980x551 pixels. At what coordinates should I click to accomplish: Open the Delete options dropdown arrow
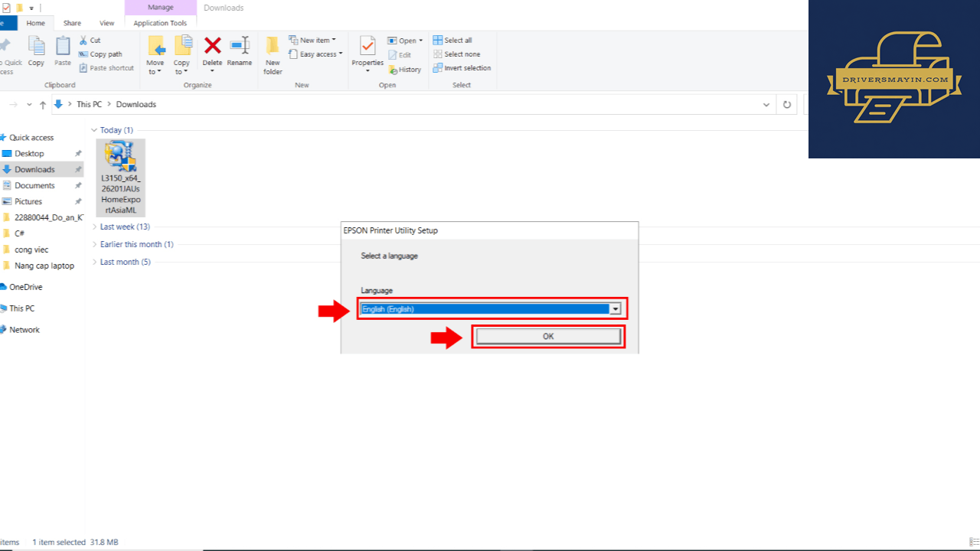212,70
